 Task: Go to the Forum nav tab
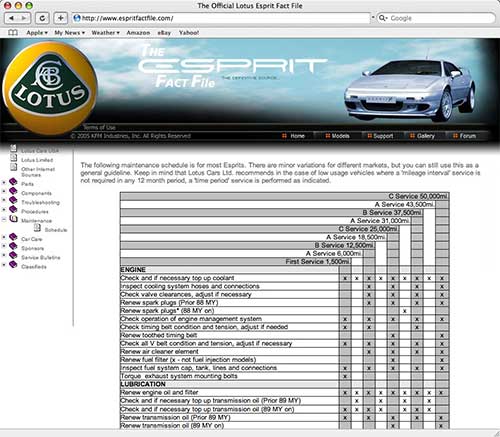[464, 136]
